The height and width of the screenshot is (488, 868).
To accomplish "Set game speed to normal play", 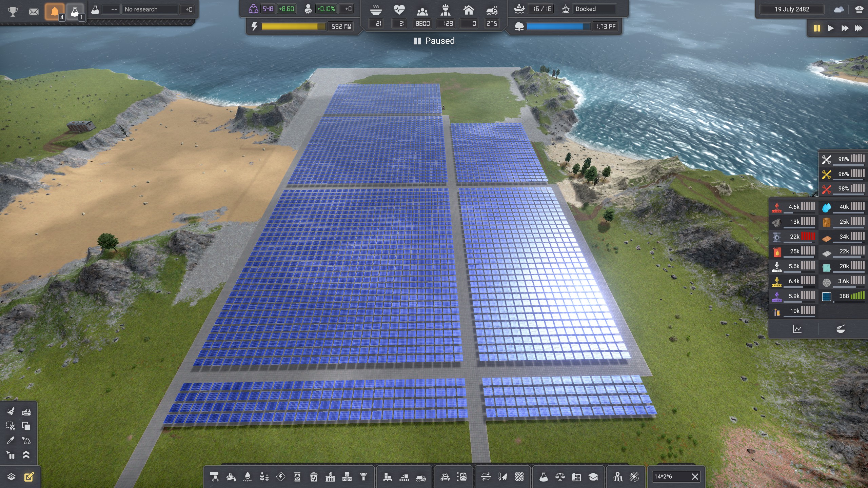I will point(831,28).
